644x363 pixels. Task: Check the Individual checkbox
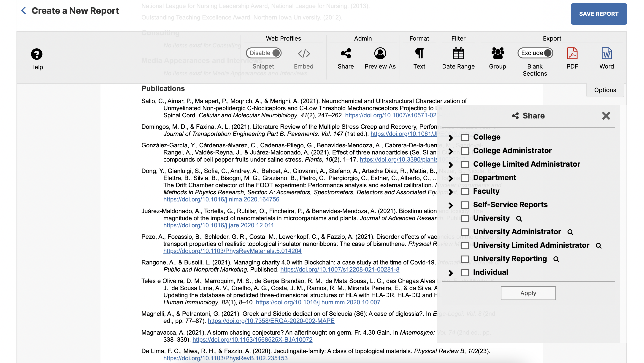click(x=465, y=273)
